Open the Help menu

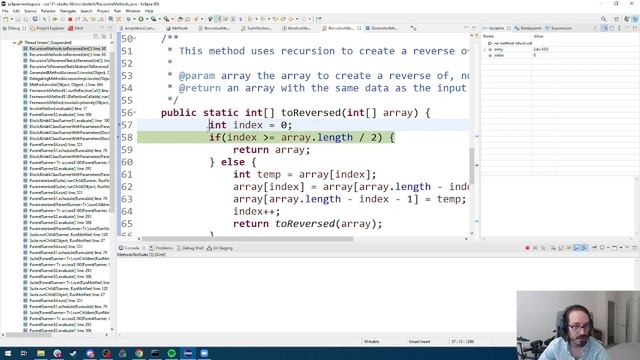(x=149, y=11)
